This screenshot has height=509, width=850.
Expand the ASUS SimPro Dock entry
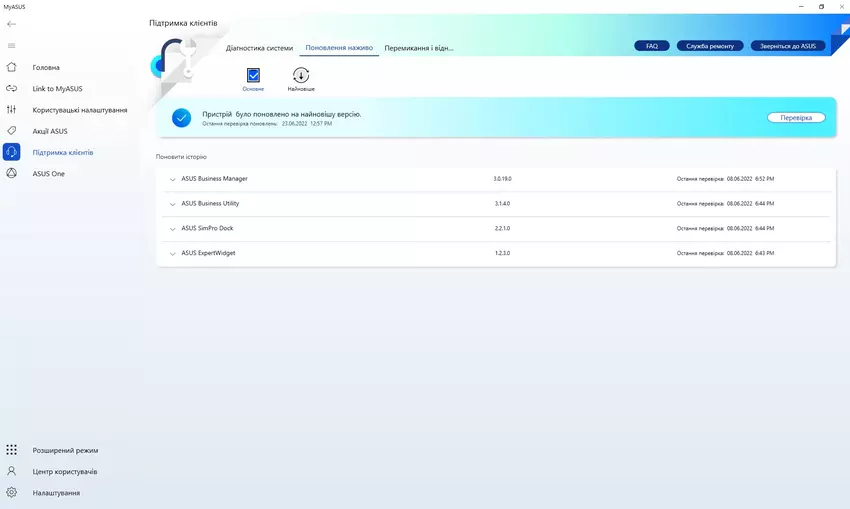point(173,228)
